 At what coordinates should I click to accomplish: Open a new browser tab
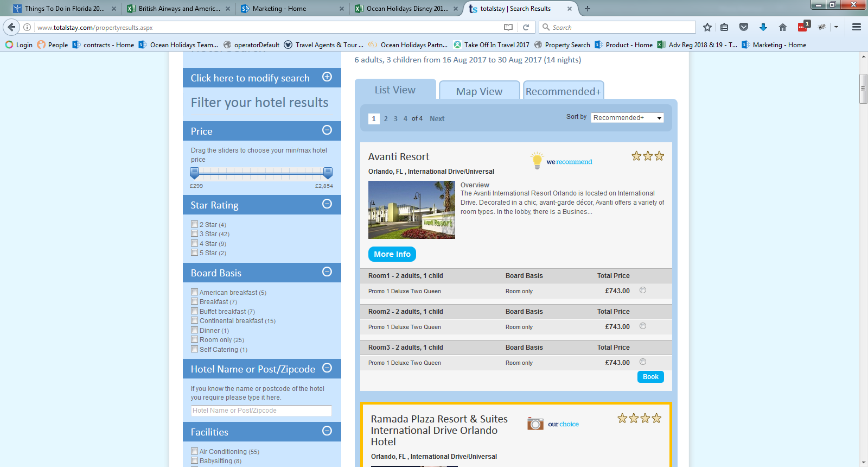[x=588, y=9]
